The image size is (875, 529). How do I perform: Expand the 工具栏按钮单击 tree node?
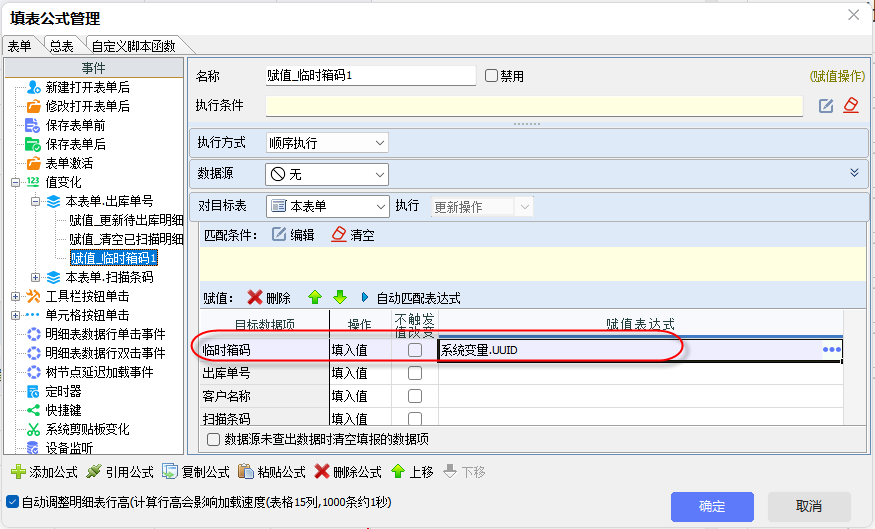15,296
